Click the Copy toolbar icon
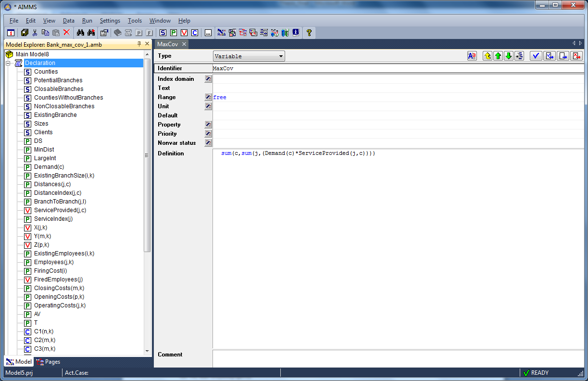This screenshot has width=588, height=381. (45, 33)
